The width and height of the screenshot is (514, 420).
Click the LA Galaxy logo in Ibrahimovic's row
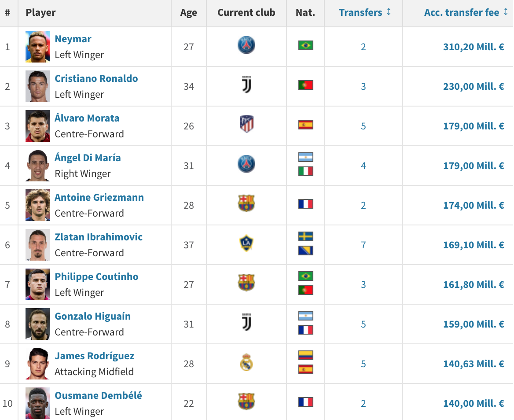pos(246,243)
